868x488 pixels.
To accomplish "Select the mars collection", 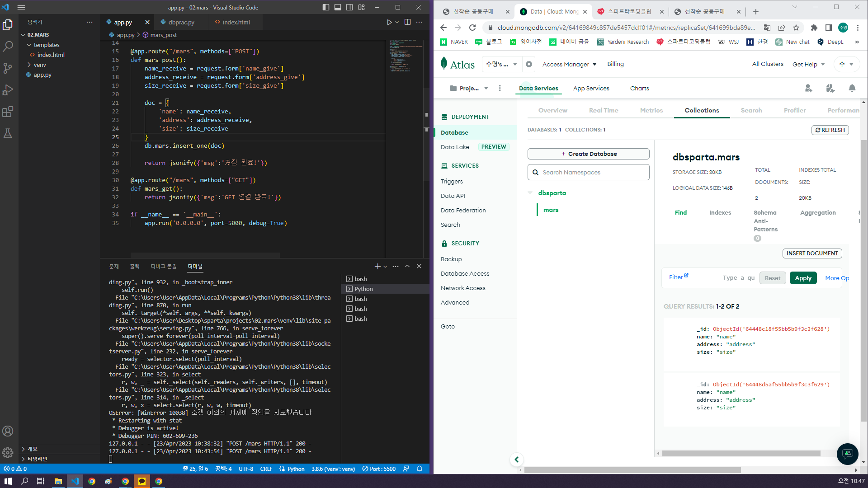I will (551, 210).
